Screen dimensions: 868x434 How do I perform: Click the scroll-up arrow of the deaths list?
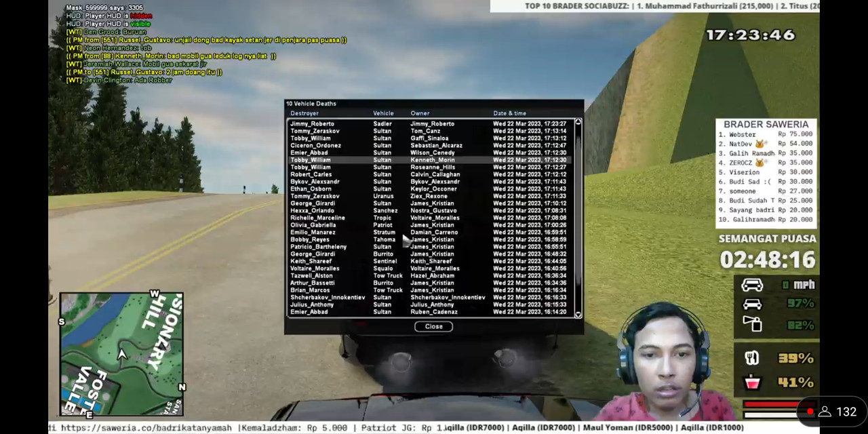[x=578, y=121]
